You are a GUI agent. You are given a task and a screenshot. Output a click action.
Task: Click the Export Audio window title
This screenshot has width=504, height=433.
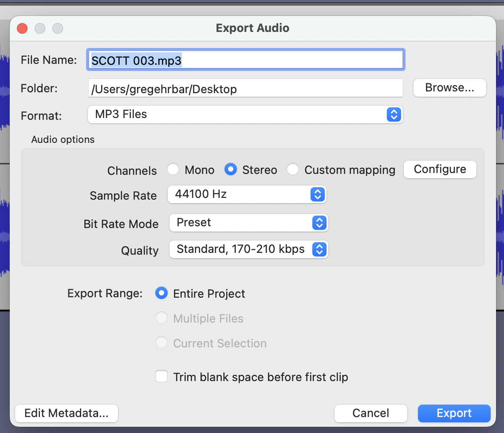tap(252, 28)
